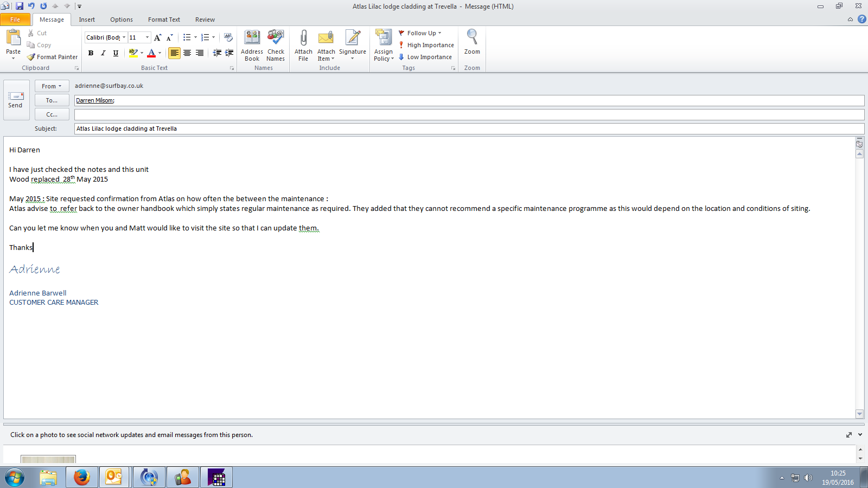Image resolution: width=868 pixels, height=488 pixels.
Task: Apply the red font color
Action: 152,53
